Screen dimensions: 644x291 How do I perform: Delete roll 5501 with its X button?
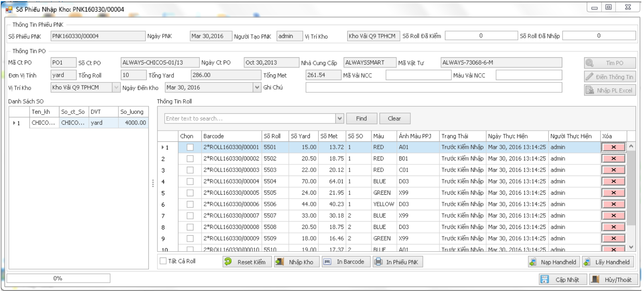click(613, 147)
